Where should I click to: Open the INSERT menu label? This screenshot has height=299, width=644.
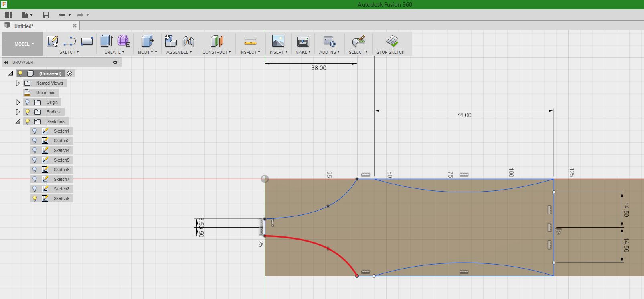278,52
